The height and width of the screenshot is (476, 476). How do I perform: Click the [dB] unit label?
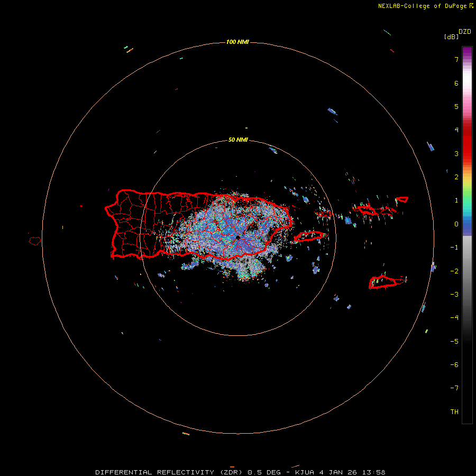tap(451, 36)
